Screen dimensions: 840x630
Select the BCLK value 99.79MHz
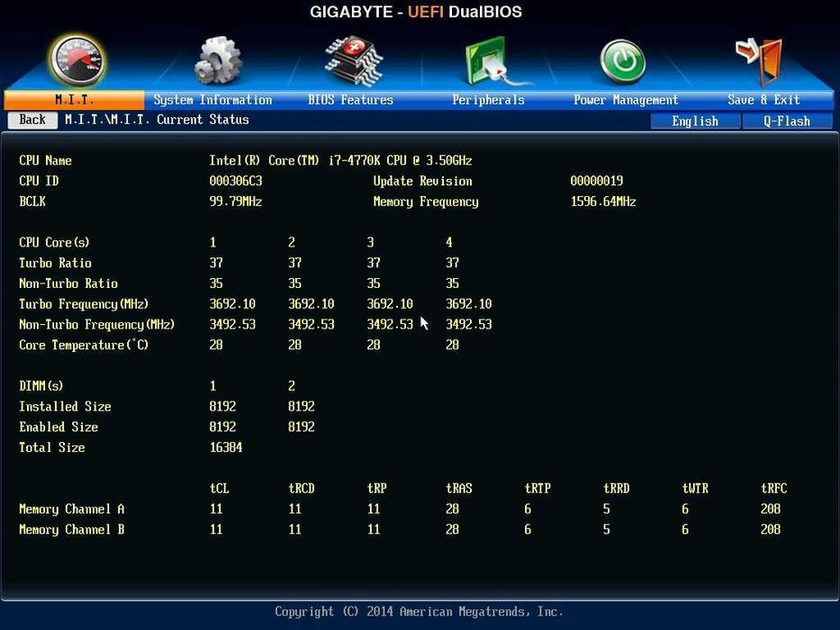pyautogui.click(x=236, y=202)
